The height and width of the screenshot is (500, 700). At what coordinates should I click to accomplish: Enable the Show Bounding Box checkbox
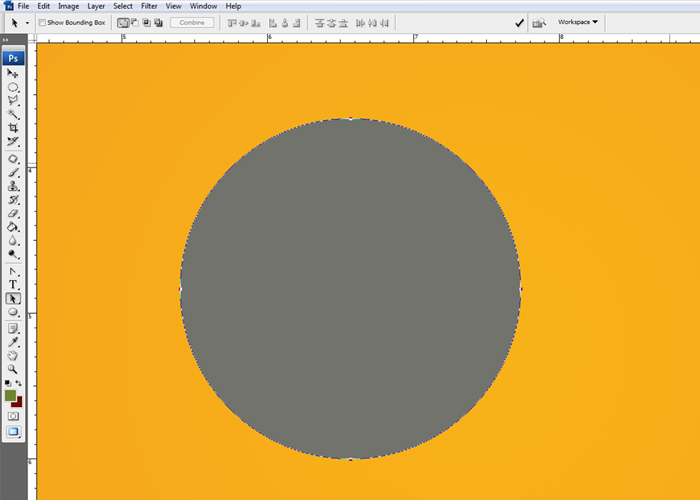pos(42,22)
